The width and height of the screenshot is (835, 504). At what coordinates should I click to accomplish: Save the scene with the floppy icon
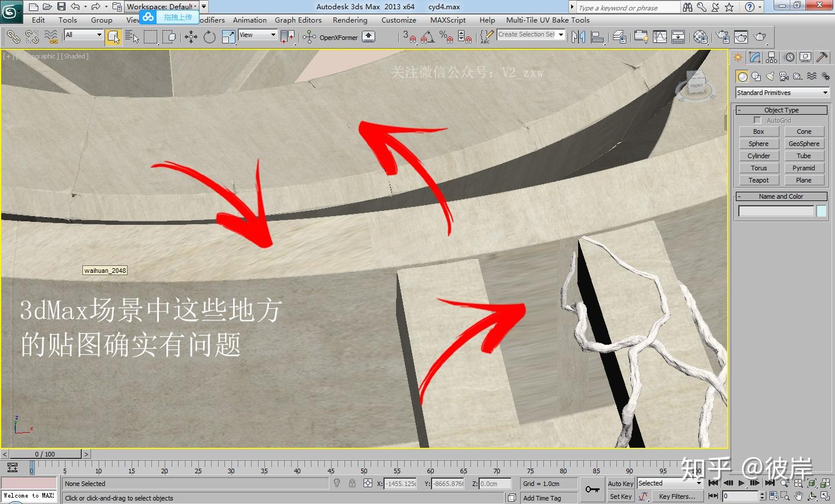[x=61, y=7]
